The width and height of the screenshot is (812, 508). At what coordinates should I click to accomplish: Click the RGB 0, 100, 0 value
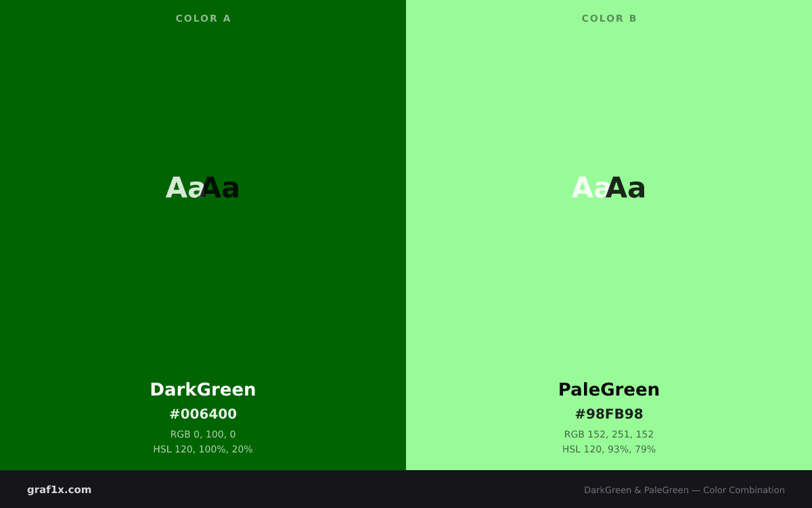click(x=203, y=434)
